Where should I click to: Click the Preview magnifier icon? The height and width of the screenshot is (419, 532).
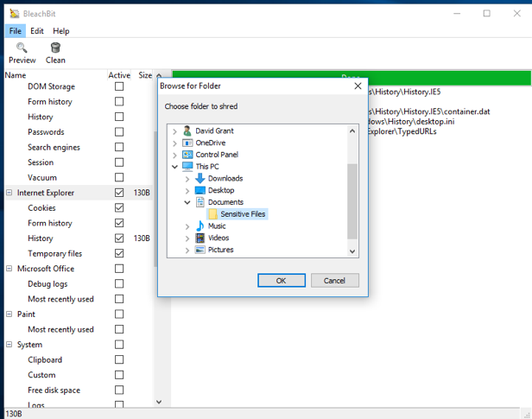tap(22, 48)
